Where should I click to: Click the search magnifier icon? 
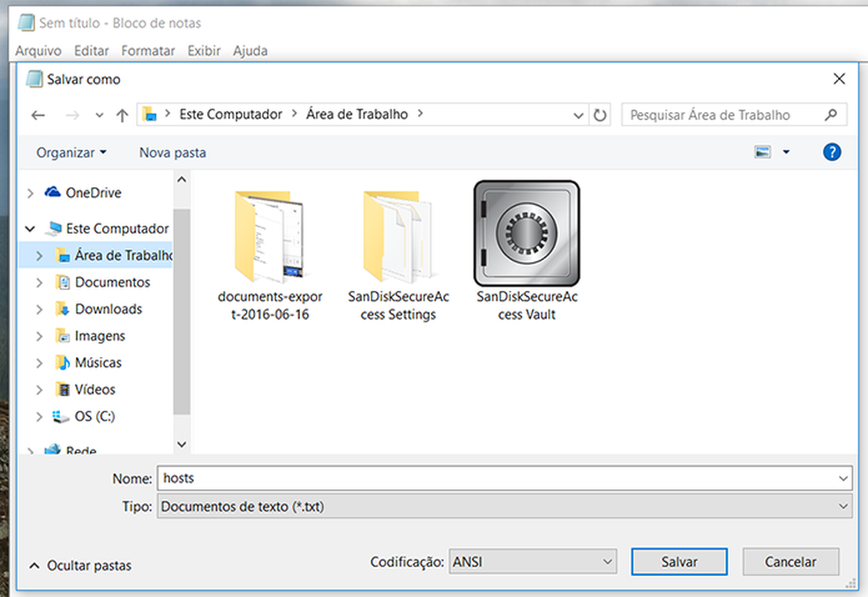coord(830,115)
